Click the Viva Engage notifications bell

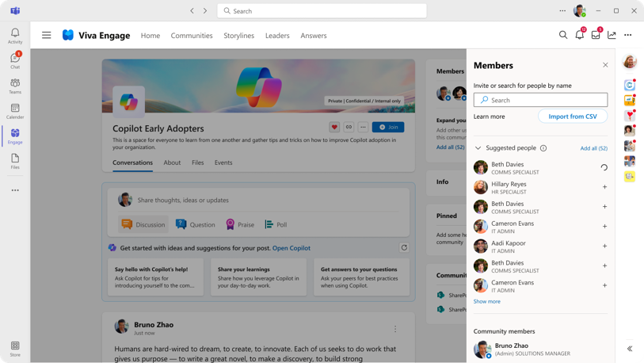click(x=579, y=35)
